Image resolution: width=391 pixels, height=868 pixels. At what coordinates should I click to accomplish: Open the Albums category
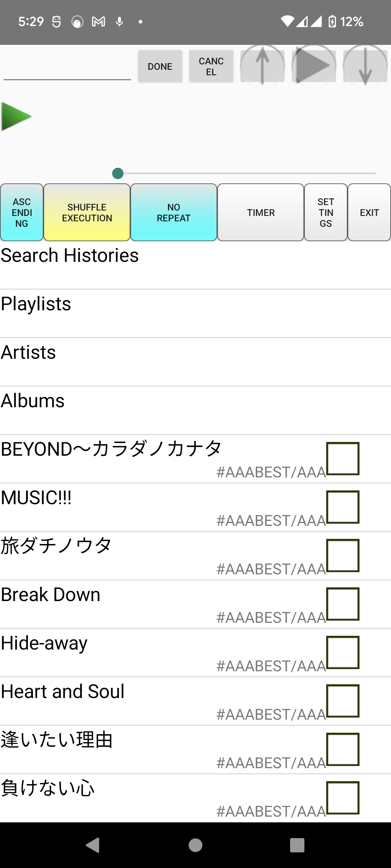point(195,410)
